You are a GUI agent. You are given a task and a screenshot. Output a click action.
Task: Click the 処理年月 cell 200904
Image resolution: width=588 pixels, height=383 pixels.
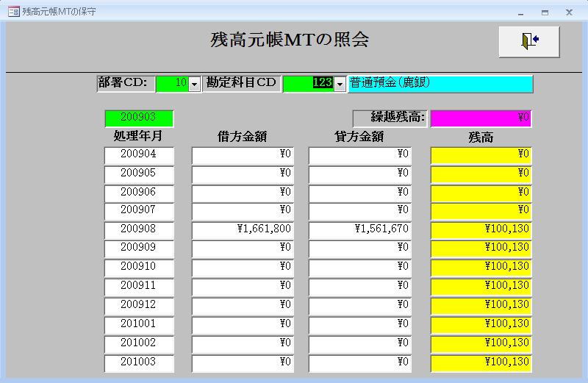click(139, 154)
